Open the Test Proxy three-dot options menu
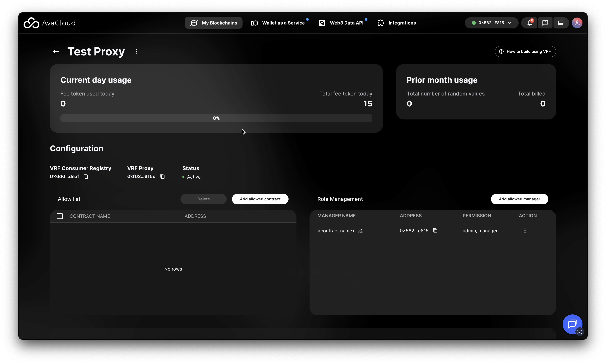The width and height of the screenshot is (606, 364). 137,51
